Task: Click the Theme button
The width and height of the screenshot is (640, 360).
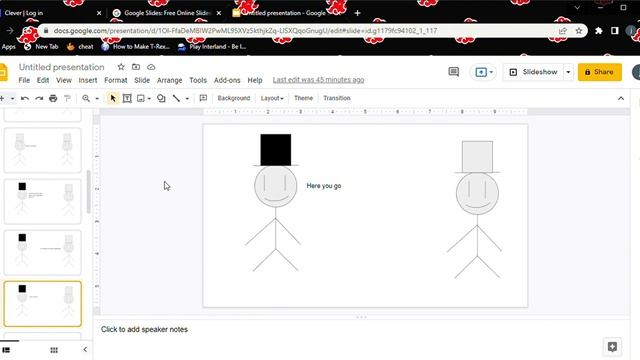Action: click(303, 98)
